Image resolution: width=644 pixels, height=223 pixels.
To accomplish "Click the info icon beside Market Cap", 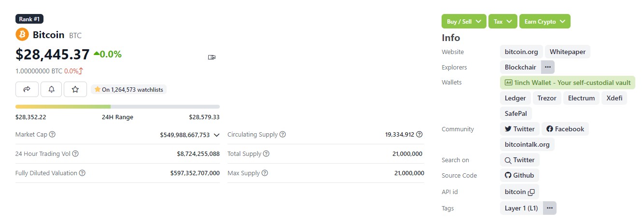I will tap(52, 135).
